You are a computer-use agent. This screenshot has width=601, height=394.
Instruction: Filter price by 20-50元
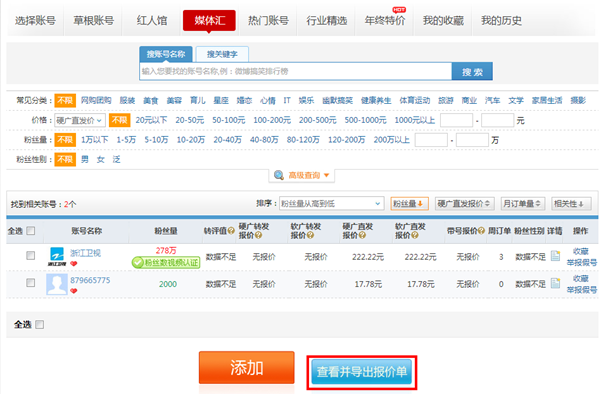pos(189,120)
